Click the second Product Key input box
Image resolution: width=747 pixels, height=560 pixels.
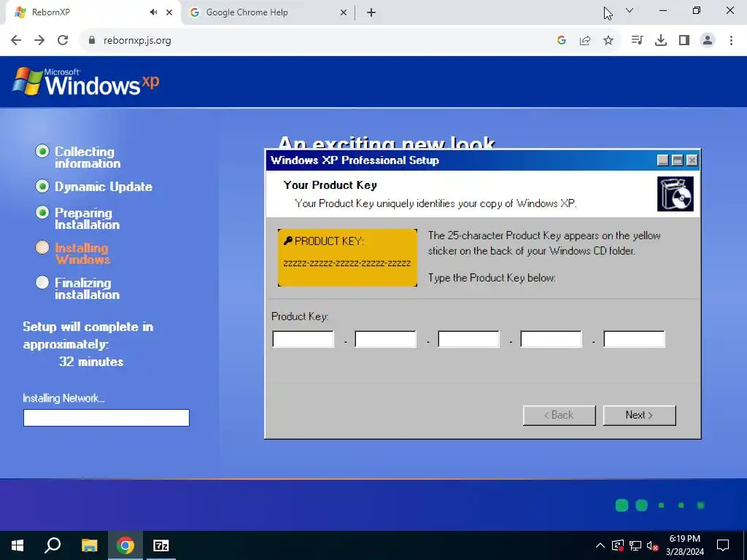[x=385, y=340]
